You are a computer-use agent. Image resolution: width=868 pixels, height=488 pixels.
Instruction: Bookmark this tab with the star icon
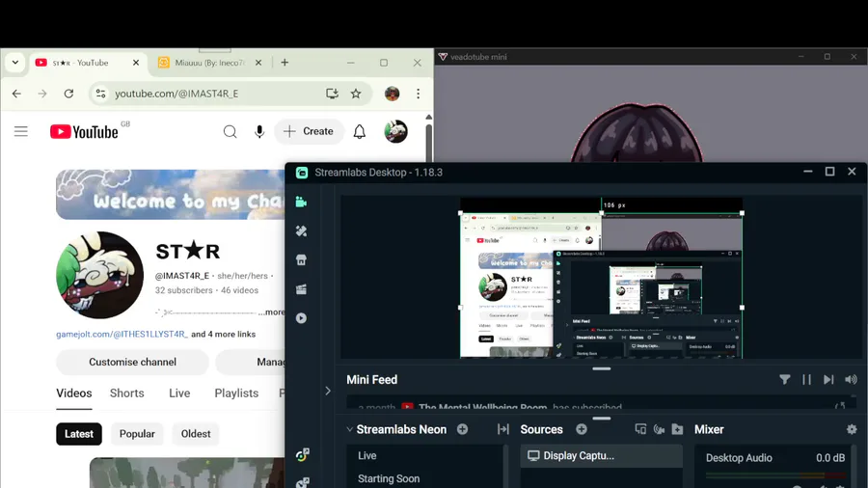pyautogui.click(x=356, y=94)
